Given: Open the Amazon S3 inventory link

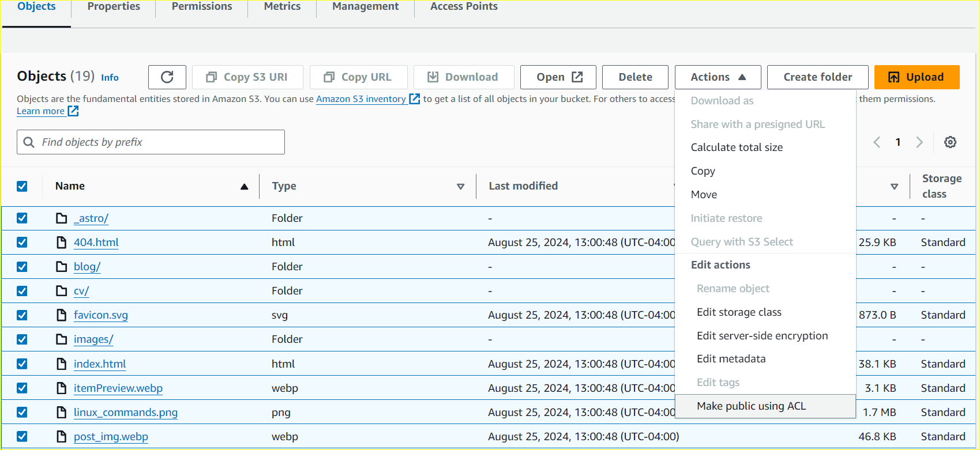Looking at the screenshot, I should [x=361, y=99].
